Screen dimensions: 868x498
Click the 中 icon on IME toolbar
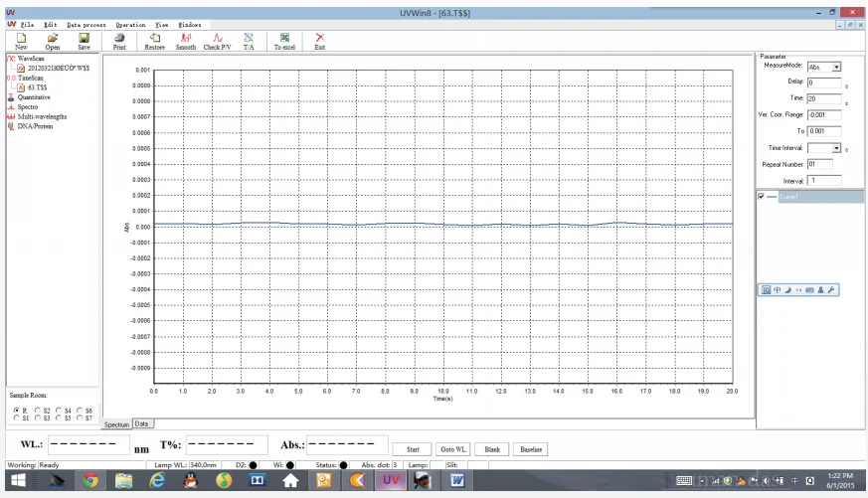pyautogui.click(x=778, y=290)
